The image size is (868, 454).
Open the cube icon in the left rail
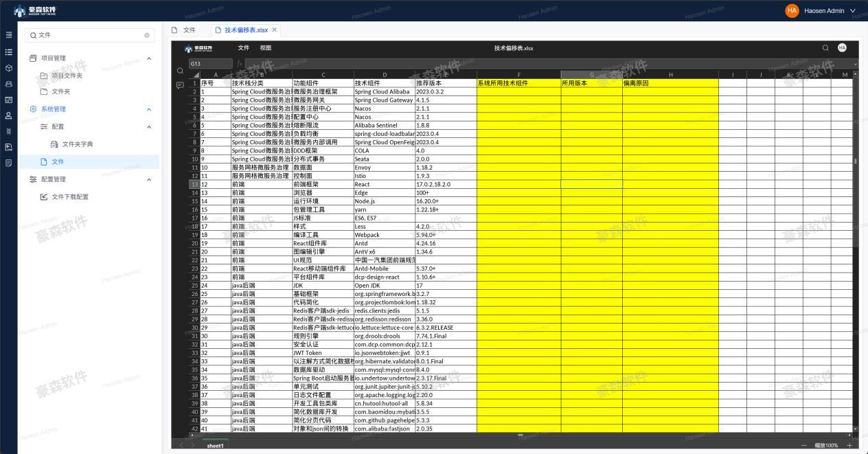coord(8,68)
